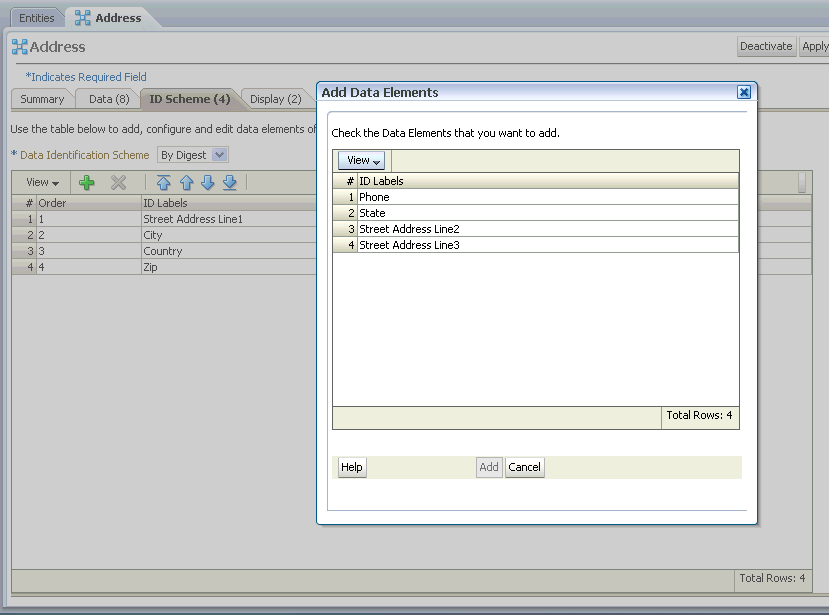Open the Entities tab
829x615 pixels.
pyautogui.click(x=36, y=17)
